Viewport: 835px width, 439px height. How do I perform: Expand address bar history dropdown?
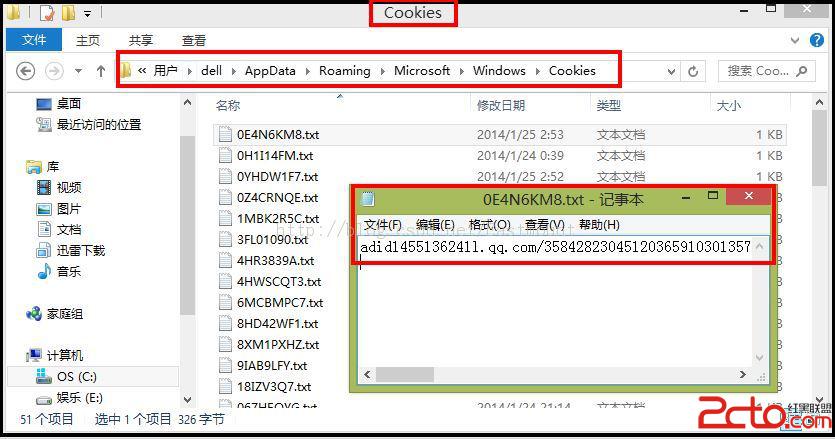(x=672, y=71)
